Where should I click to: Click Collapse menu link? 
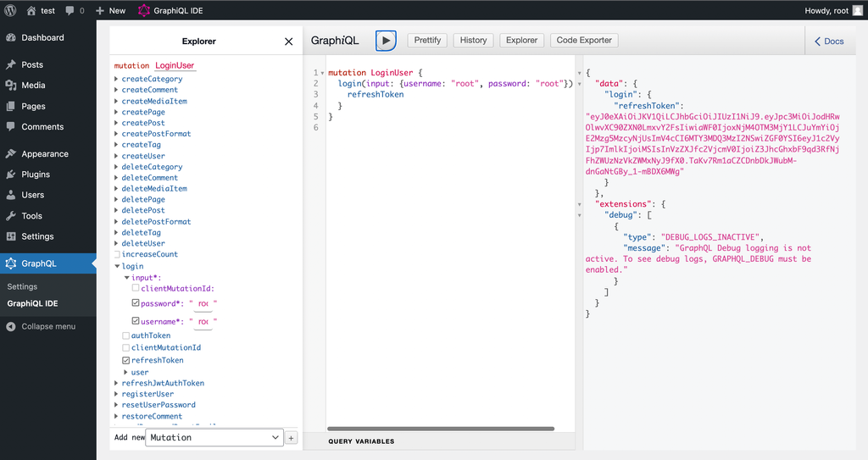coord(48,327)
